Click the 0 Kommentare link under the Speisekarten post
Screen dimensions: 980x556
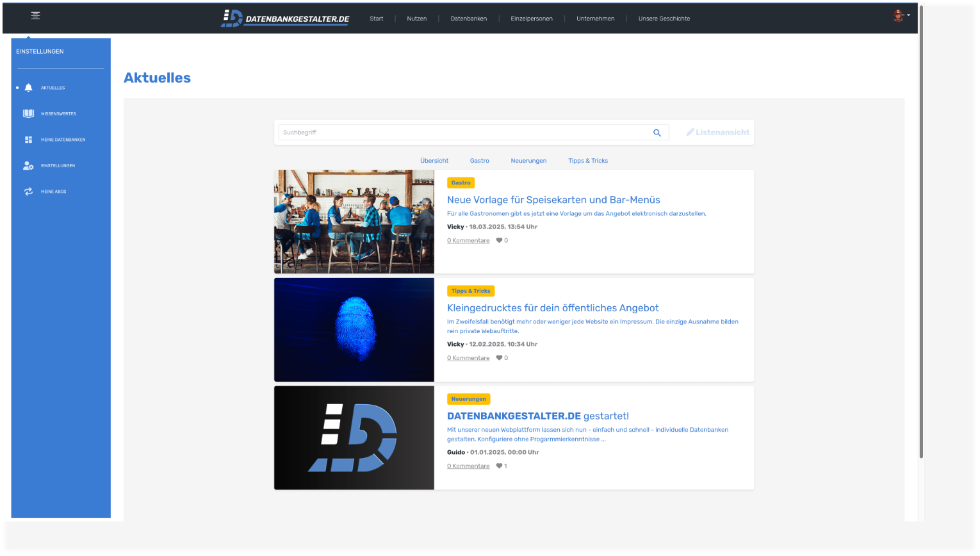(468, 241)
